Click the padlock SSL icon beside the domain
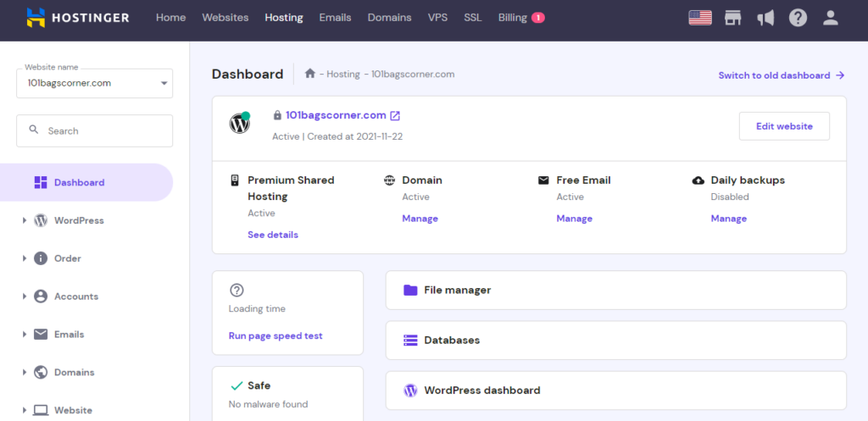Image resolution: width=868 pixels, height=421 pixels. click(277, 115)
